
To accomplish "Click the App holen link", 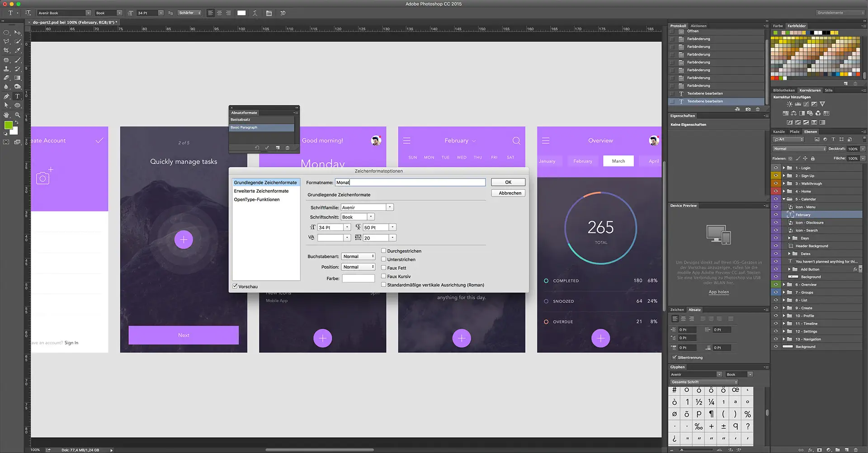I will click(718, 292).
